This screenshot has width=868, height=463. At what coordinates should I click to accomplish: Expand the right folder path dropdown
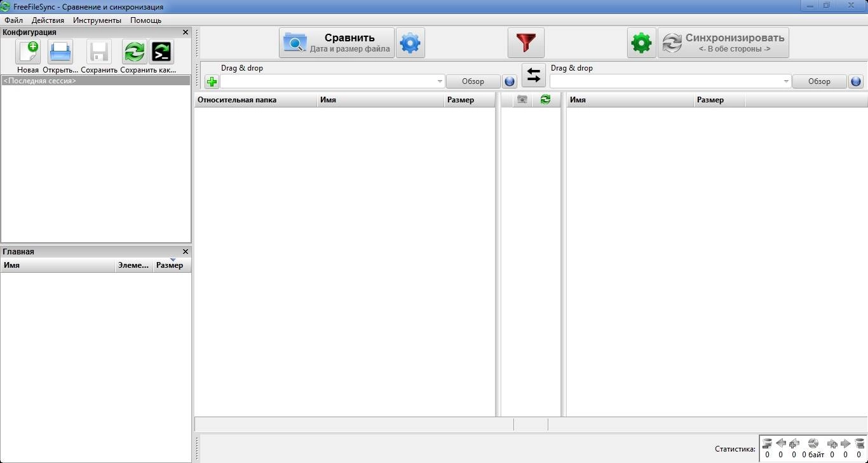pos(786,81)
